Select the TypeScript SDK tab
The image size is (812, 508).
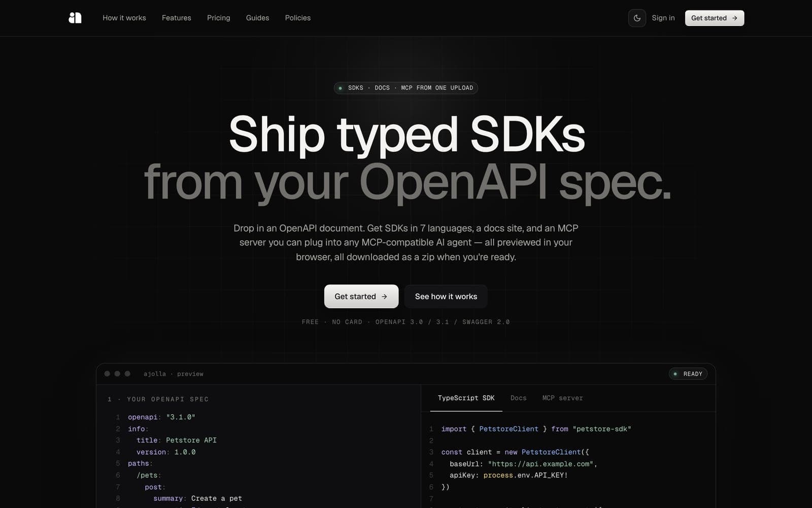[x=466, y=398]
